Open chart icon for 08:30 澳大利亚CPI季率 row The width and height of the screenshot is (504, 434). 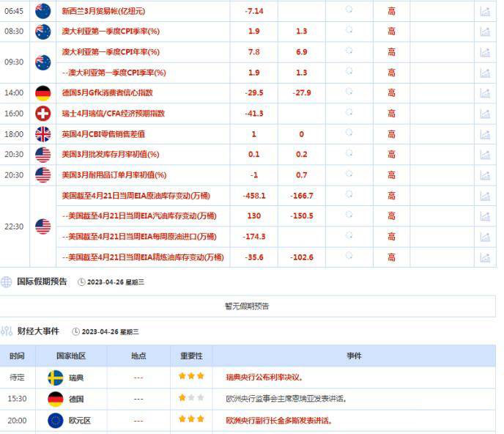(485, 32)
